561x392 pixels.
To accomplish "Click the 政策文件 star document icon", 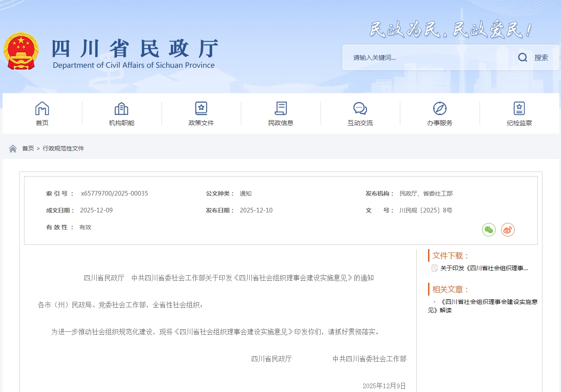I will (201, 108).
